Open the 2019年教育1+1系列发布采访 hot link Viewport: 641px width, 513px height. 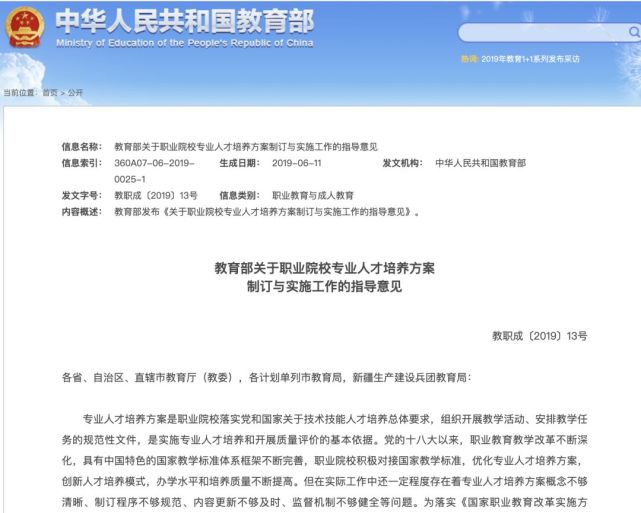point(530,59)
